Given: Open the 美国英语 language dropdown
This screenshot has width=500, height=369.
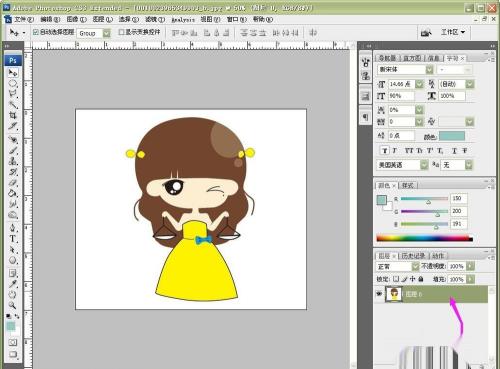Looking at the screenshot, I should click(424, 165).
